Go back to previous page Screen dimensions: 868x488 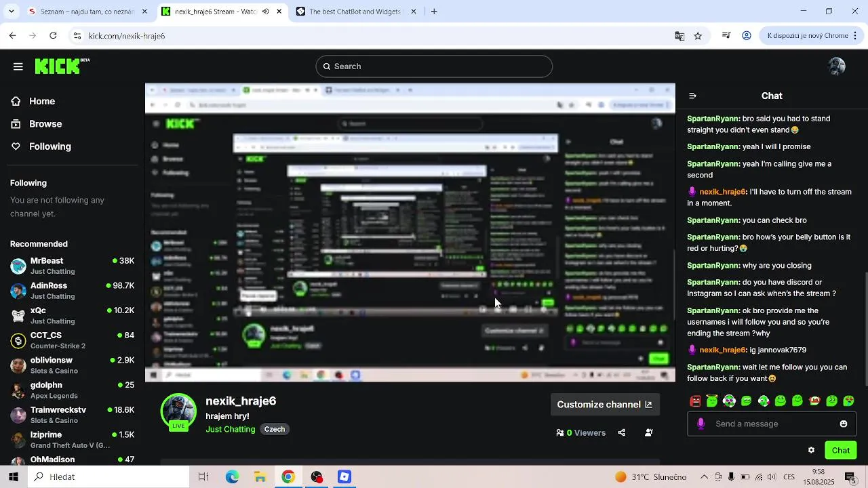click(x=13, y=36)
